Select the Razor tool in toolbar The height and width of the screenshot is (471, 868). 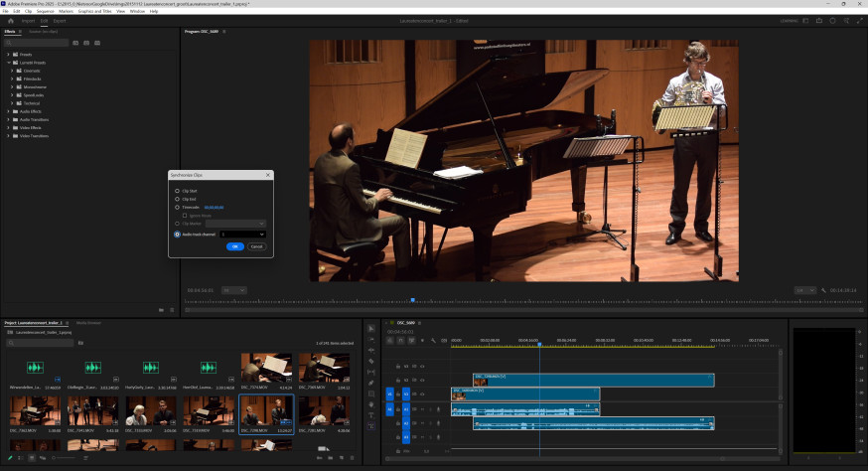pos(371,362)
